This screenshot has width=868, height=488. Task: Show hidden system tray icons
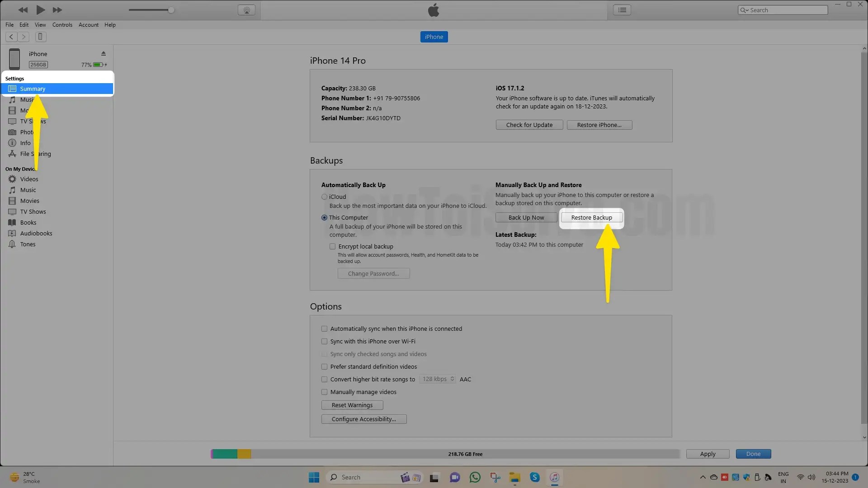click(x=703, y=477)
